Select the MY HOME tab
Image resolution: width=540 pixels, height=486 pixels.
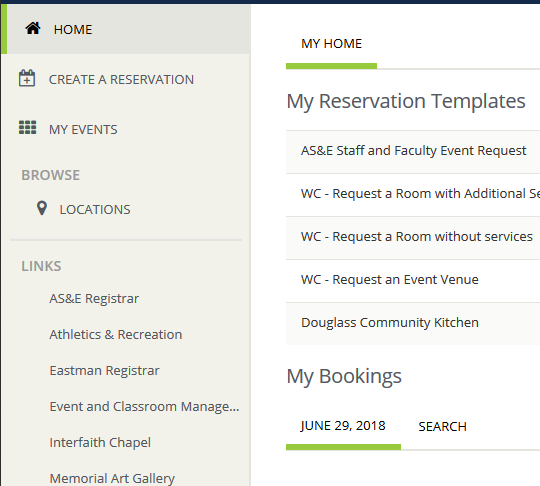(x=331, y=44)
